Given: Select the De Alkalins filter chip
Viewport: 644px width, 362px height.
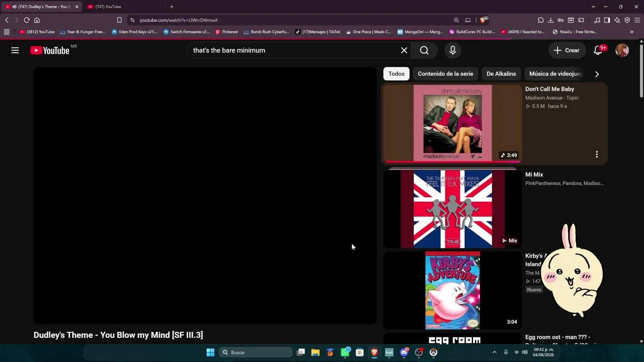Looking at the screenshot, I should click(x=501, y=74).
